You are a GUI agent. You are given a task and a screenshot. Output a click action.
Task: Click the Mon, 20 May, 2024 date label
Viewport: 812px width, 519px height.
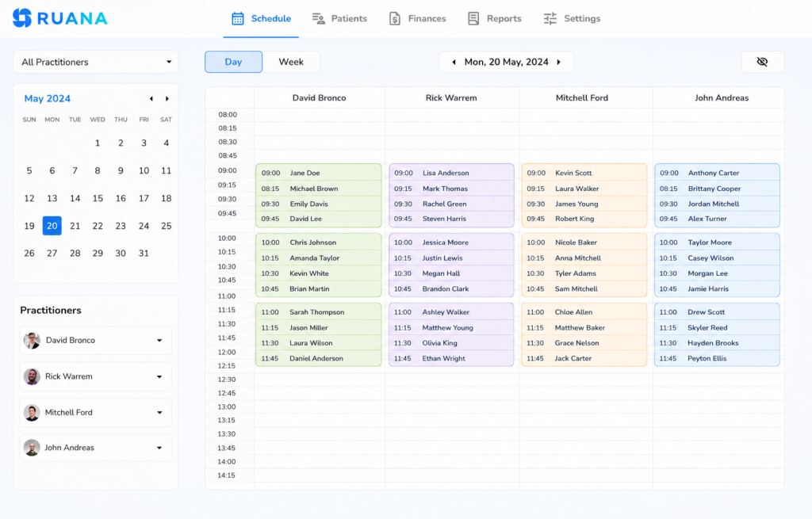coord(506,62)
